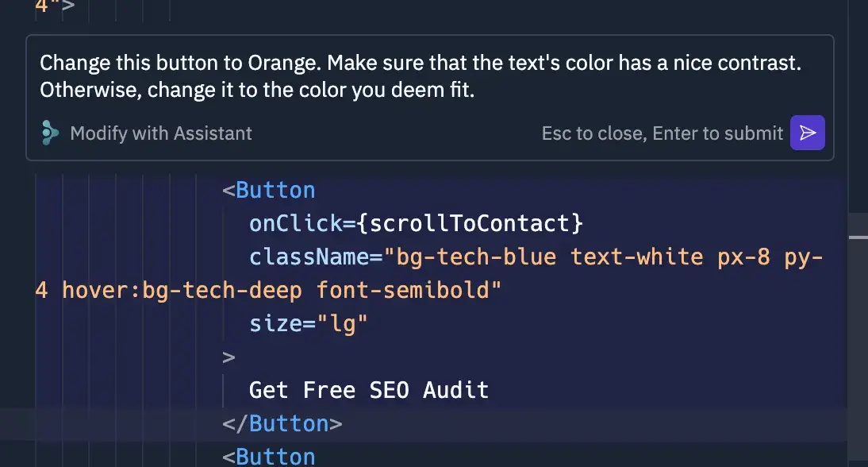Click the "Esc to close, Enter to submit" hint
The image size is (868, 467).
coord(663,133)
